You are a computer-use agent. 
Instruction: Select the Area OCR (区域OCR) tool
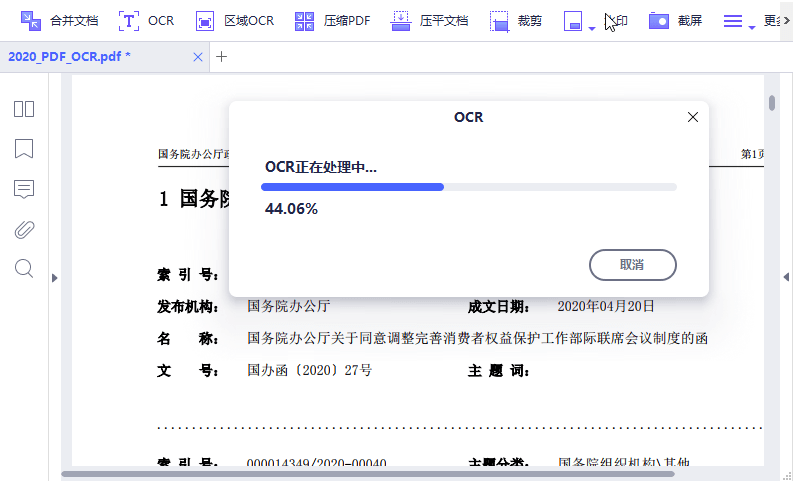(x=234, y=20)
